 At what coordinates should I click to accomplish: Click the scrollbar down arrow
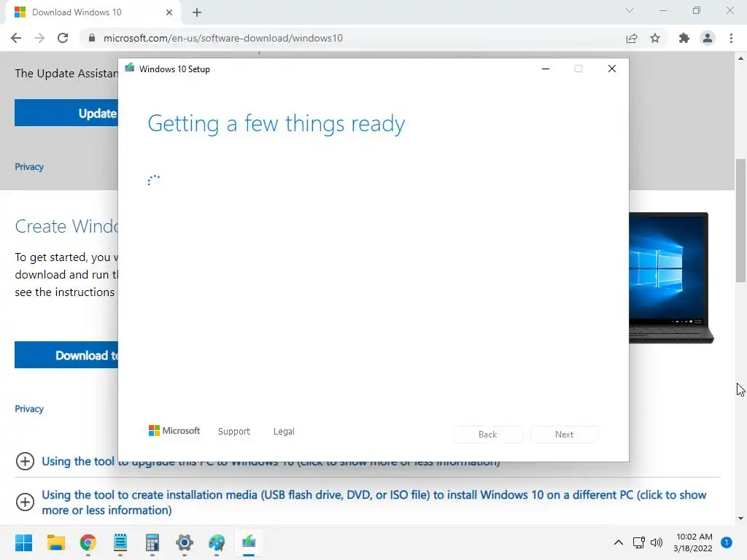740,518
